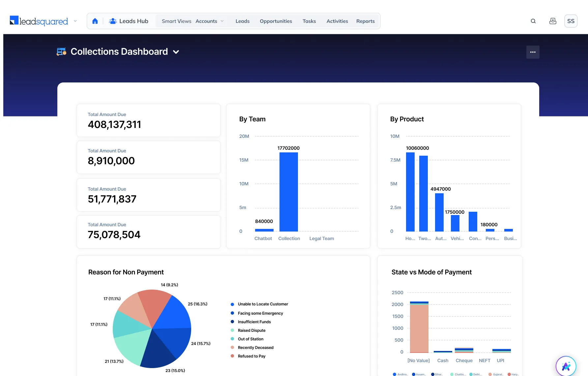Click the three-dot dashboard options button
588x376 pixels.
[533, 52]
